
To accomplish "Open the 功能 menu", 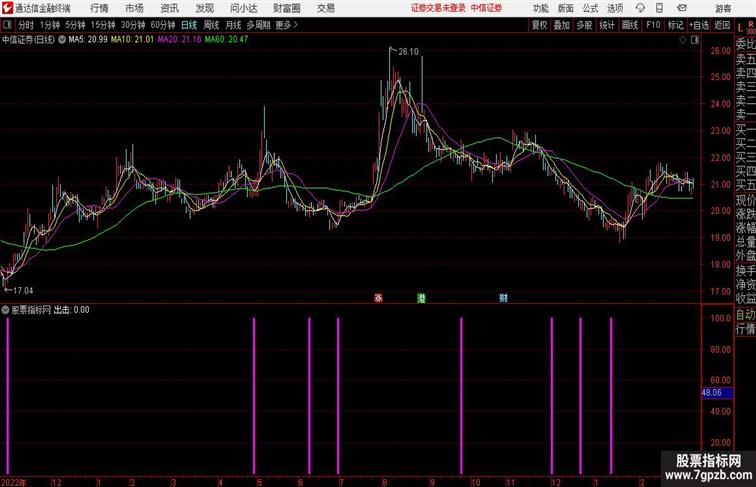I will tap(540, 8).
